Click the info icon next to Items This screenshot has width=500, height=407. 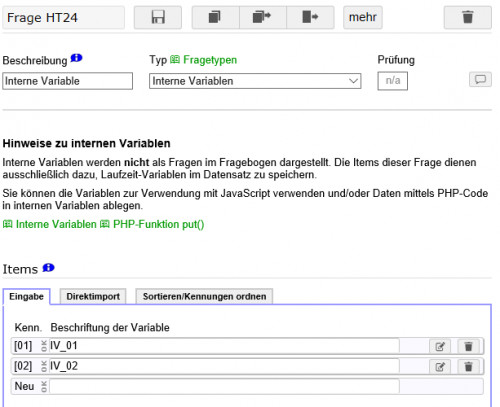point(49,268)
